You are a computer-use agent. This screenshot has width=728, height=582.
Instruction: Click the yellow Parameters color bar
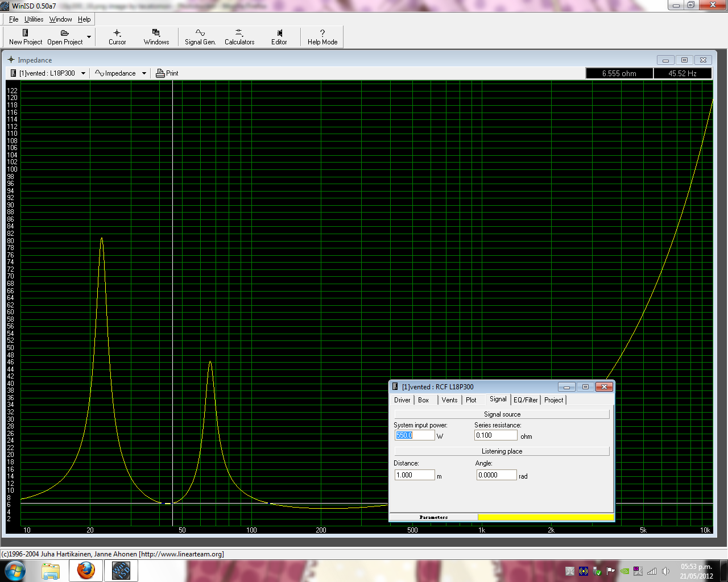[545, 517]
